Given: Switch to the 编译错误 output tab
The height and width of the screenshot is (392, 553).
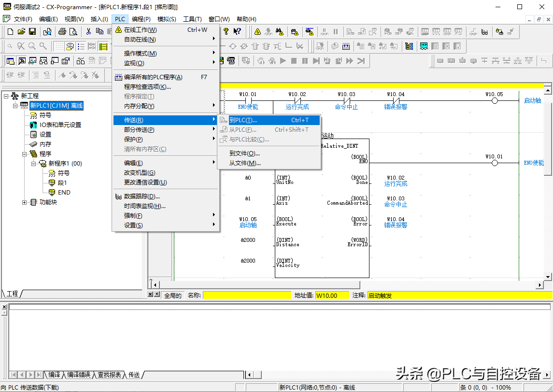Looking at the screenshot, I should (78, 375).
